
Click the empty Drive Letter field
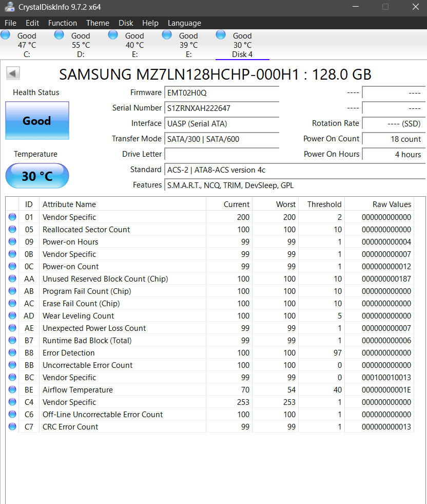pos(222,155)
